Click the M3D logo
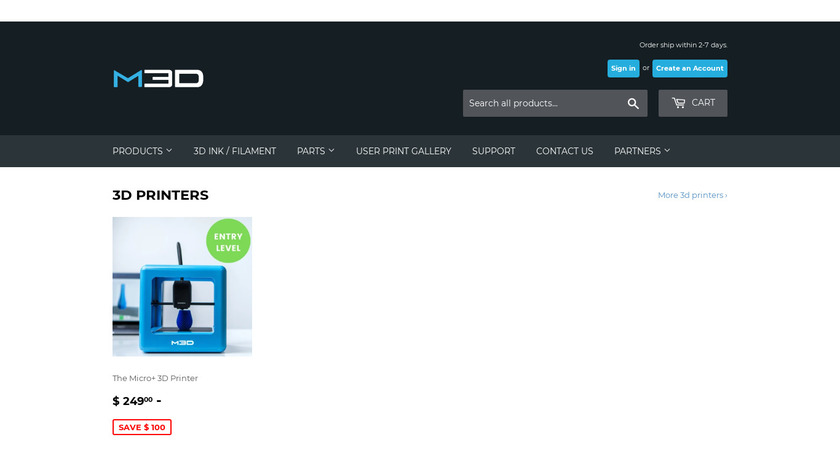840x472 pixels. [x=158, y=78]
